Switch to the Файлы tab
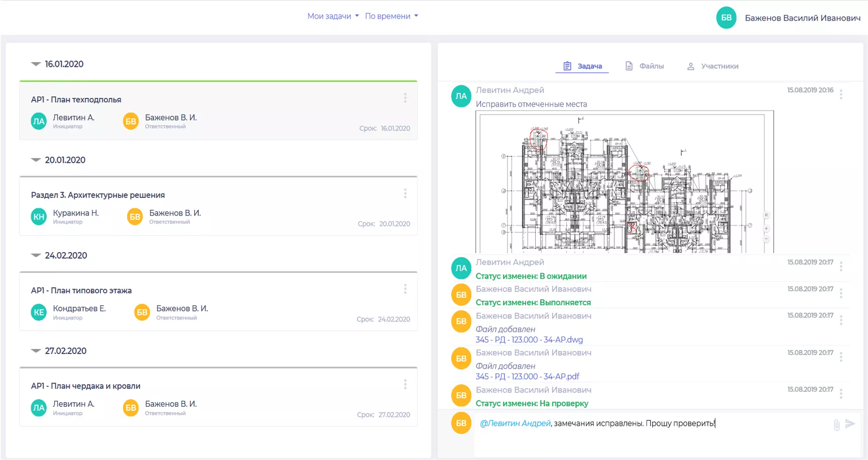 pyautogui.click(x=645, y=66)
